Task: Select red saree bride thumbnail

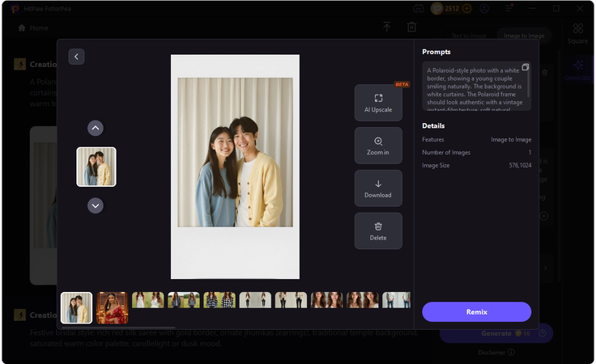Action: [112, 308]
